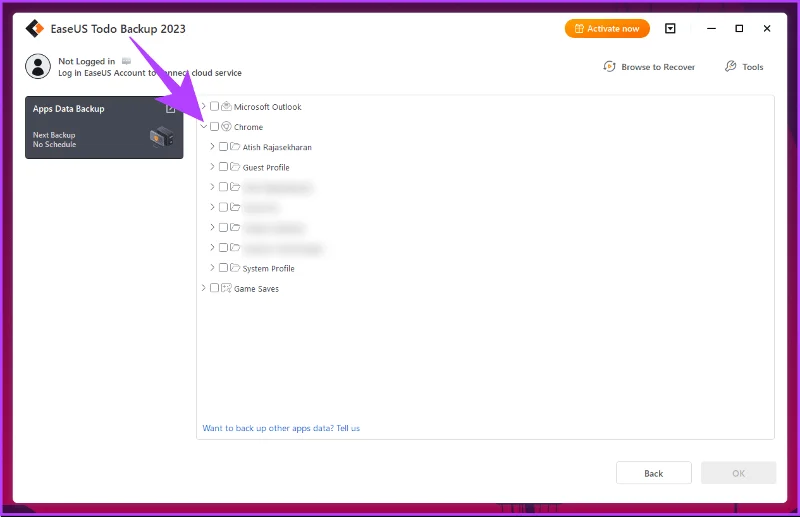
Task: Open the title bar dropdown menu icon
Action: pos(670,29)
